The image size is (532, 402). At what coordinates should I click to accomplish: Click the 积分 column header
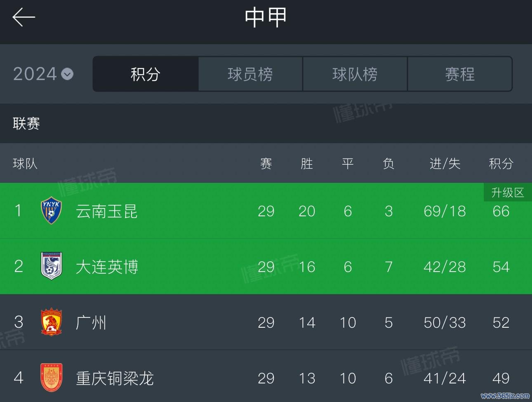pyautogui.click(x=501, y=163)
